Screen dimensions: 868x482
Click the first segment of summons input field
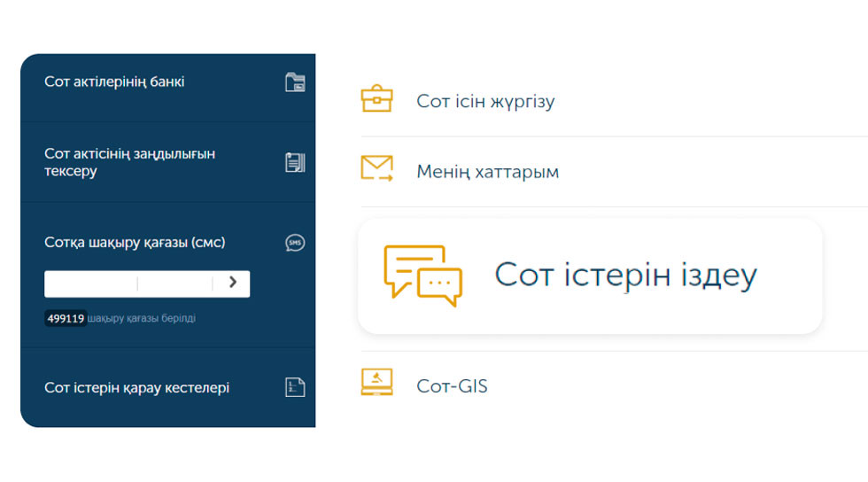tap(91, 284)
